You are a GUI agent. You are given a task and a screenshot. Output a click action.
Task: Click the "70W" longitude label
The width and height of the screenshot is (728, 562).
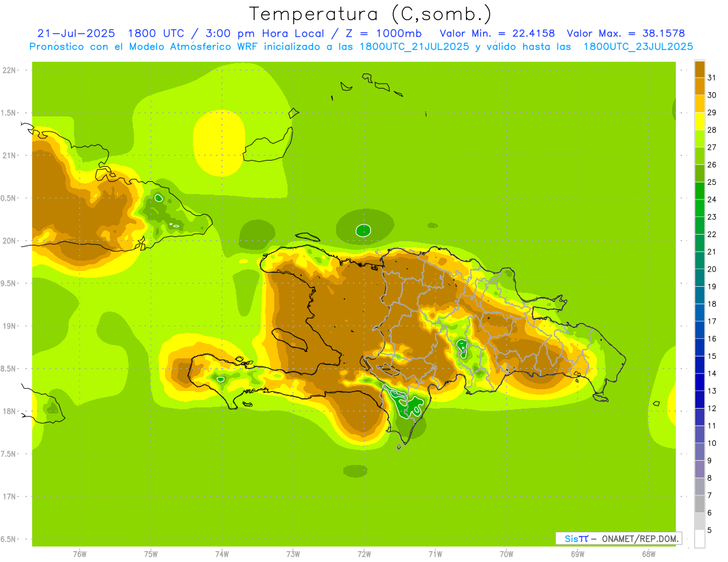(507, 554)
